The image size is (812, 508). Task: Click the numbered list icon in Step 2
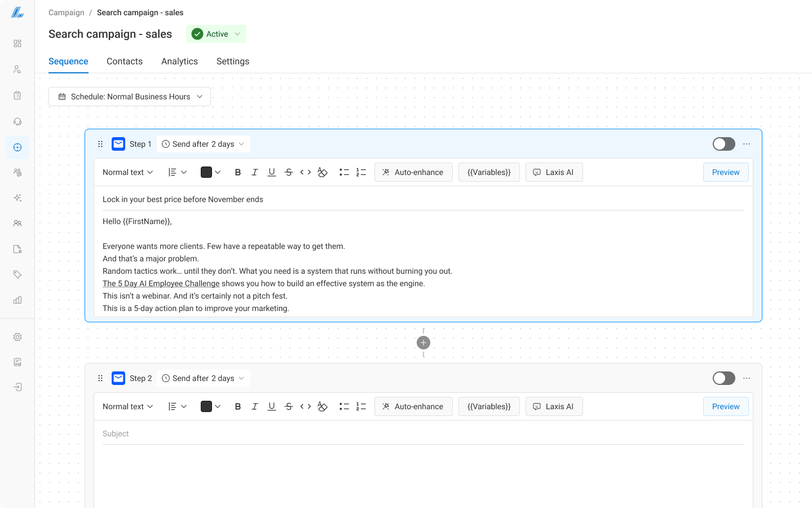click(361, 406)
